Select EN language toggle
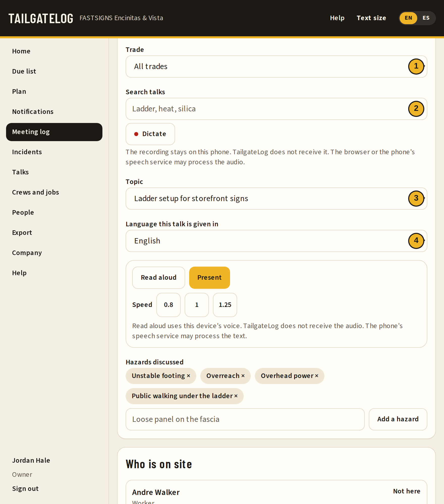This screenshot has height=504, width=444. (x=408, y=18)
